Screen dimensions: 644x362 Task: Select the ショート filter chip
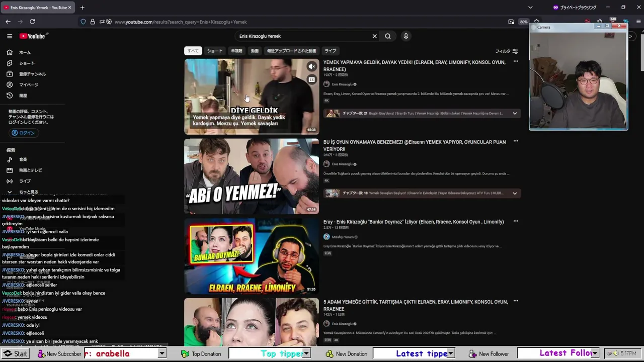tap(215, 51)
